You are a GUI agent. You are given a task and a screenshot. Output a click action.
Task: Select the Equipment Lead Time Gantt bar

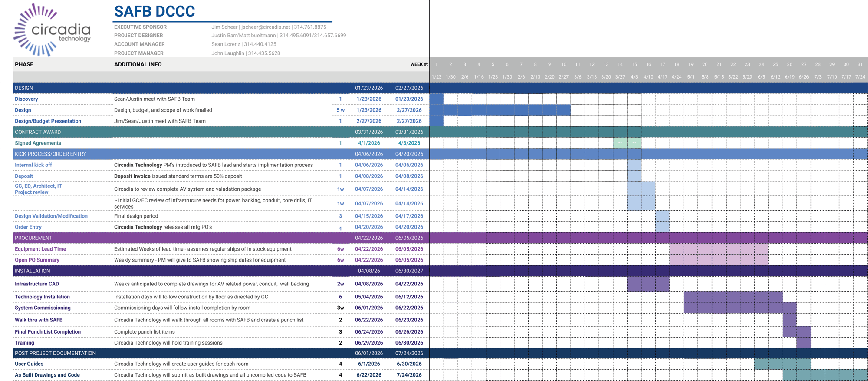[x=719, y=249]
